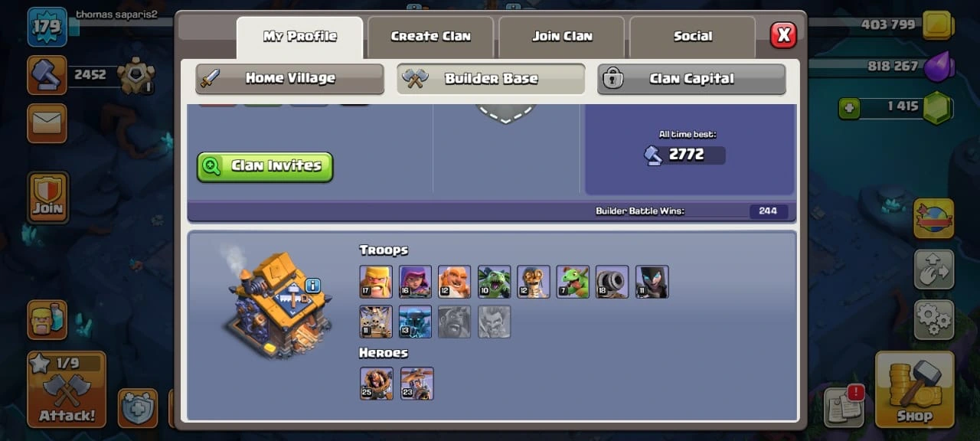Viewport: 980px width, 441px height.
Task: Start a battle with Attack! button
Action: (67, 390)
